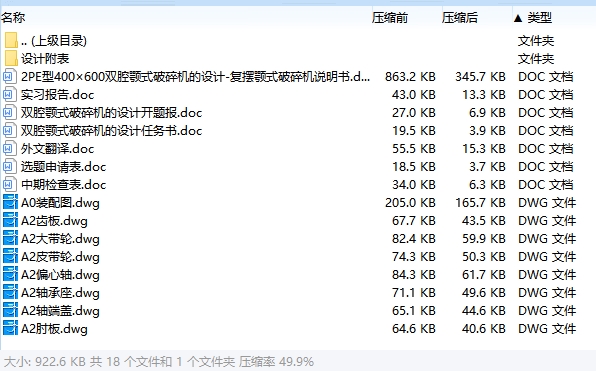
Task: Click the DWG icon of A0装配图.dwg
Action: tap(10, 203)
